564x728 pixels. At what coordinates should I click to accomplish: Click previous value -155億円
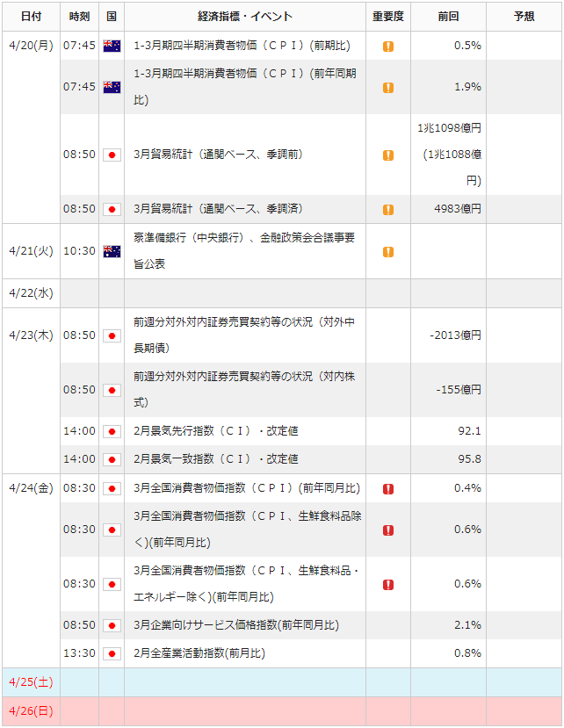[459, 390]
